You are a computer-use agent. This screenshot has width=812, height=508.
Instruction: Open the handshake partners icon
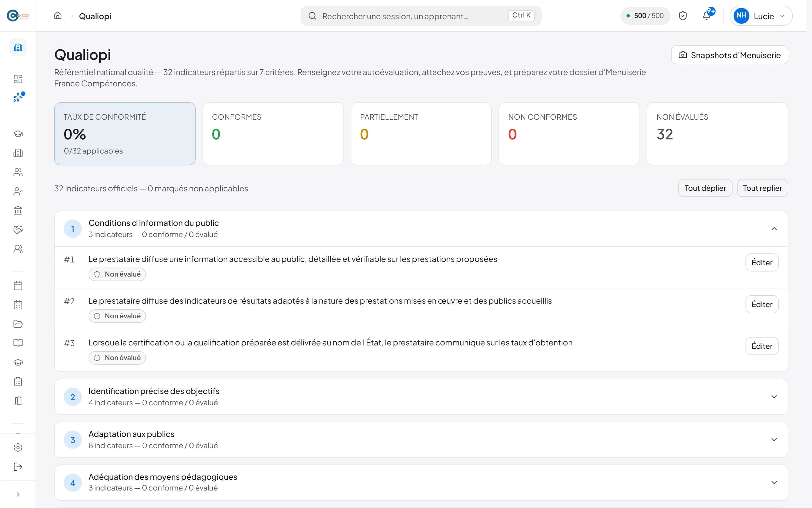coord(18,230)
